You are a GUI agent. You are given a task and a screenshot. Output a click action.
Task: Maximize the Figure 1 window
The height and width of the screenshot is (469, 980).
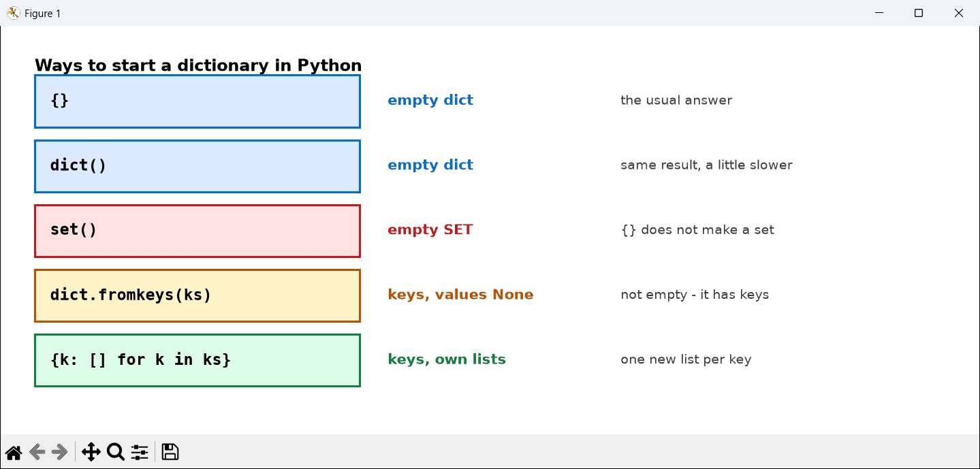(919, 13)
